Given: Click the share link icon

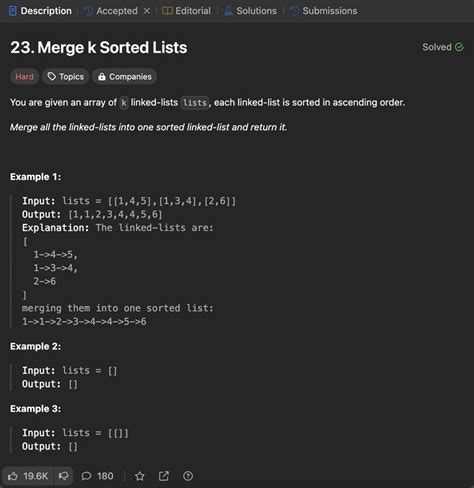Looking at the screenshot, I should [x=164, y=476].
